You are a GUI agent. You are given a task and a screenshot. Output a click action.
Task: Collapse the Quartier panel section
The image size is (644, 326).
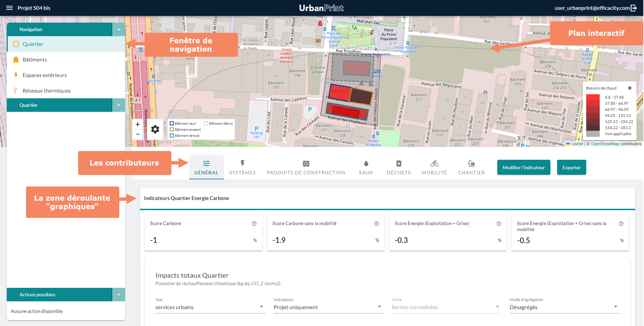pyautogui.click(x=119, y=105)
